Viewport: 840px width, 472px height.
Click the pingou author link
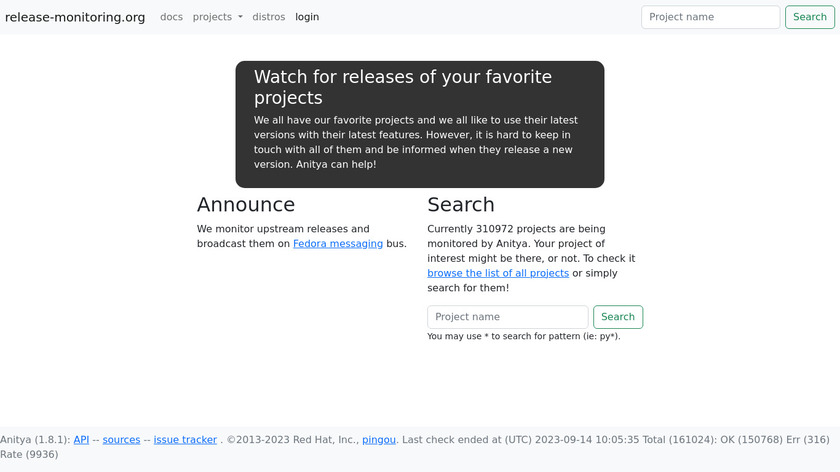click(379, 440)
